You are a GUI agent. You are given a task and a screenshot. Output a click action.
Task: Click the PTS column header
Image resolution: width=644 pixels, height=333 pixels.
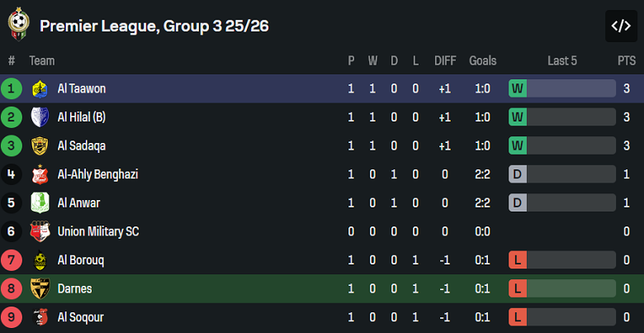[x=627, y=60]
